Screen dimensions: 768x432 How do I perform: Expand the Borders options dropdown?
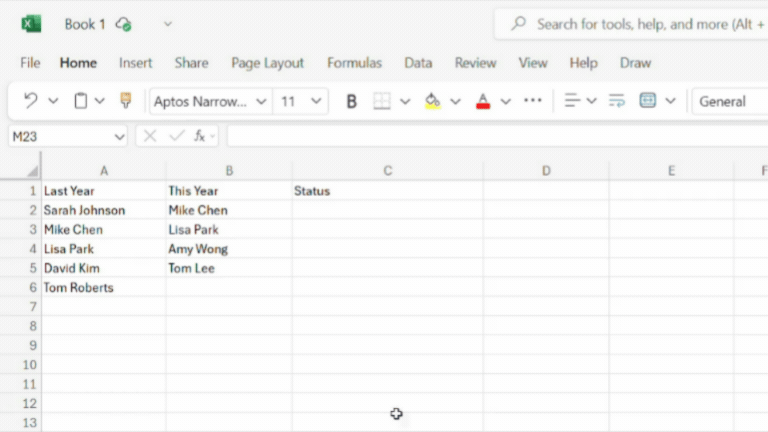(x=405, y=101)
